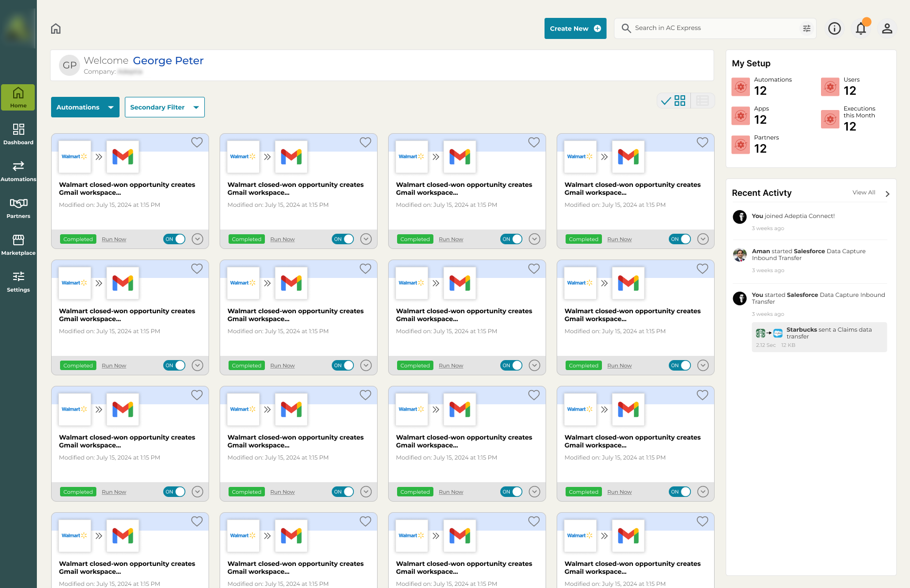Screen dimensions: 910x588
Task: Open the user profile icon
Action: [x=887, y=28]
